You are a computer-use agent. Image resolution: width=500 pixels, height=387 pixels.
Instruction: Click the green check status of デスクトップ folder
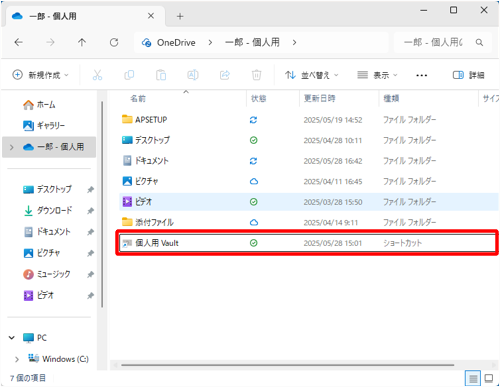click(x=254, y=140)
